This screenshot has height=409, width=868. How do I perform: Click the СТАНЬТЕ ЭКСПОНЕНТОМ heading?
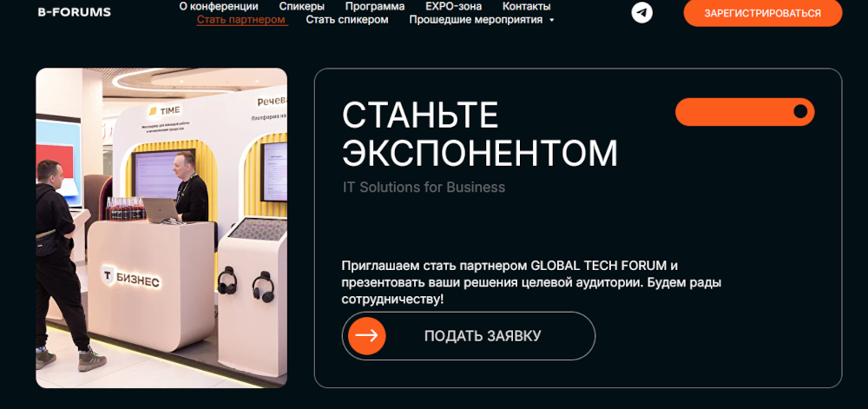[479, 134]
